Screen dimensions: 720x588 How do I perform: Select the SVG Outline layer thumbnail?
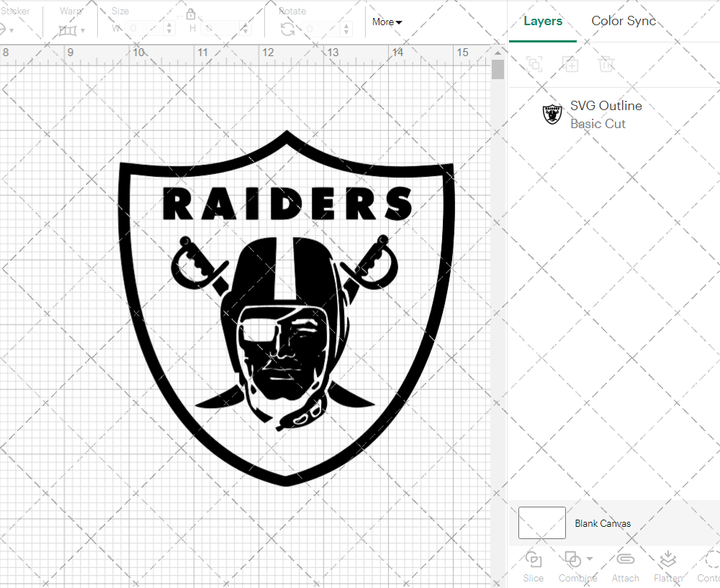(552, 114)
